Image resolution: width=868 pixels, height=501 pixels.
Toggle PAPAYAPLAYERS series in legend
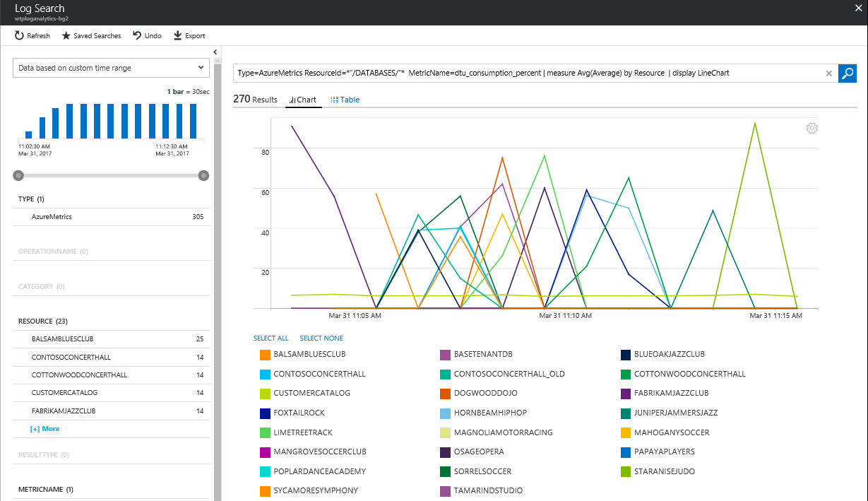click(658, 452)
